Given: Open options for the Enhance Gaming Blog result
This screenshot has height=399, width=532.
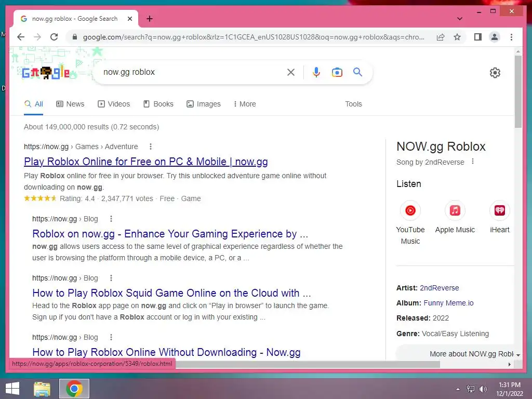Looking at the screenshot, I should (111, 219).
